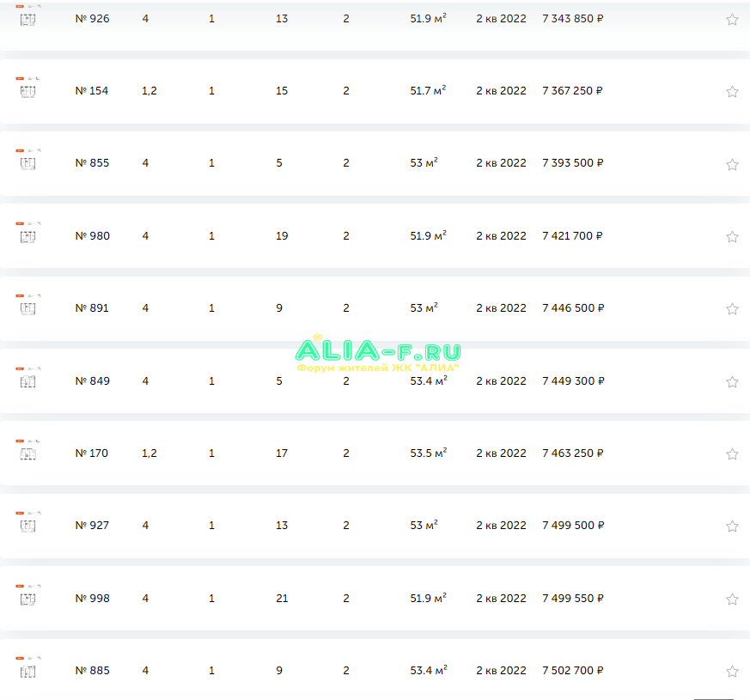The height and width of the screenshot is (700, 750).
Task: Favorite apartment № 998 with the star
Action: 732,600
